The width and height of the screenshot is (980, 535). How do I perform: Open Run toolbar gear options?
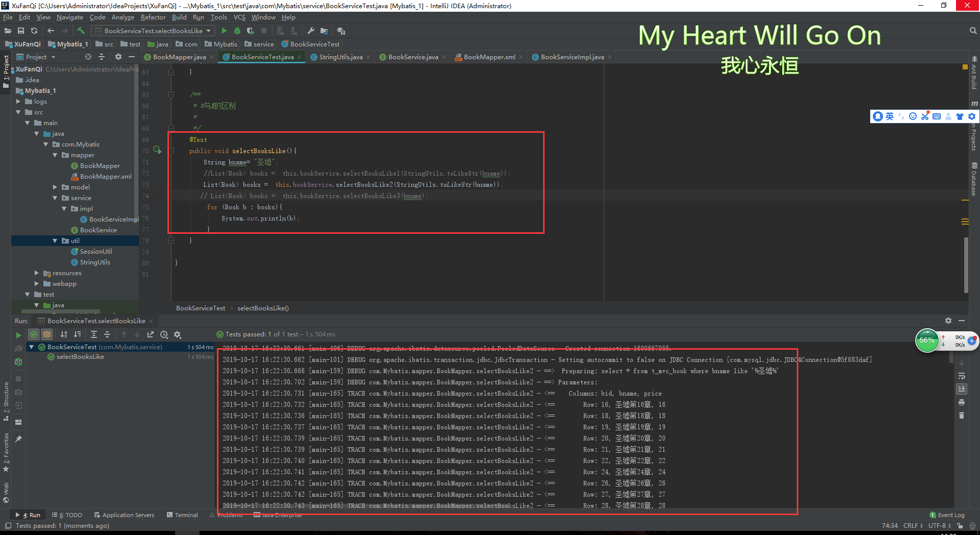(178, 335)
